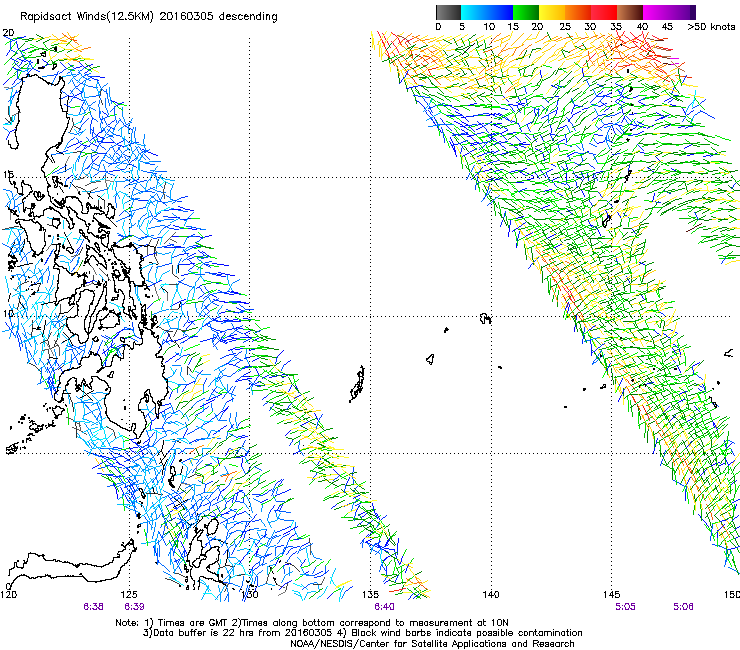Click the longitude axis label '145'
This screenshot has height=650, width=740.
pos(612,594)
